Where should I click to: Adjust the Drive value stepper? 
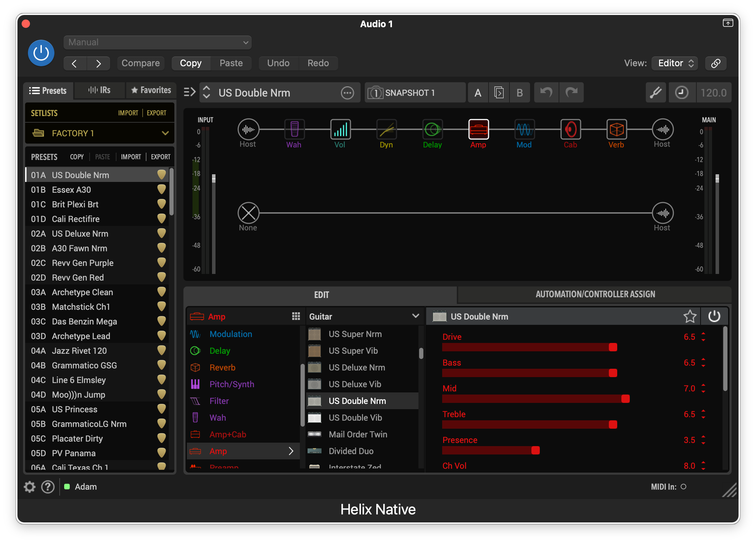click(x=703, y=337)
